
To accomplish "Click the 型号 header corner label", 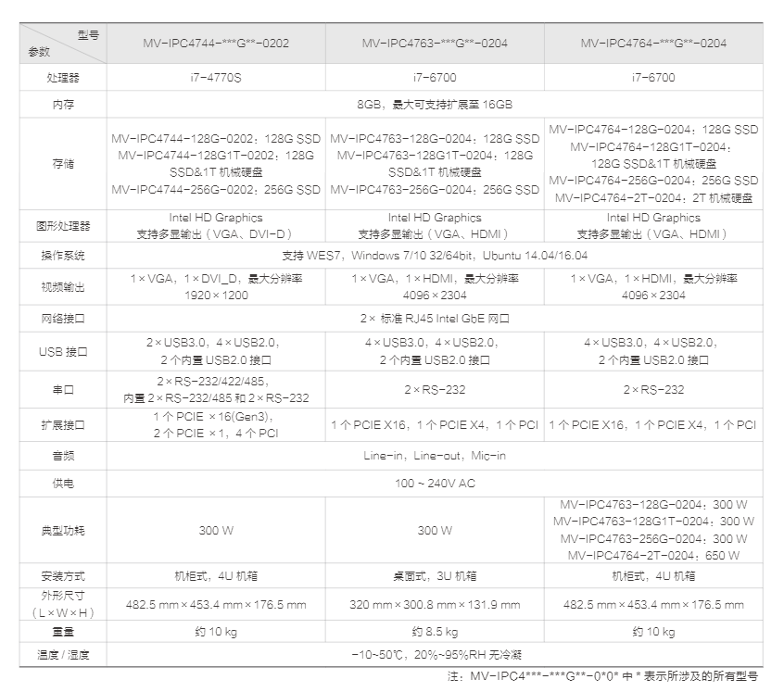I will pyautogui.click(x=88, y=35).
